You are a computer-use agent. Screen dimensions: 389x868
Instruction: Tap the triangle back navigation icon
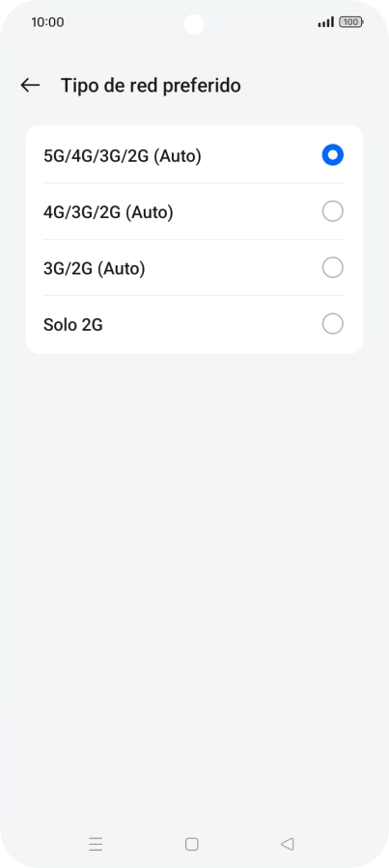pyautogui.click(x=287, y=844)
